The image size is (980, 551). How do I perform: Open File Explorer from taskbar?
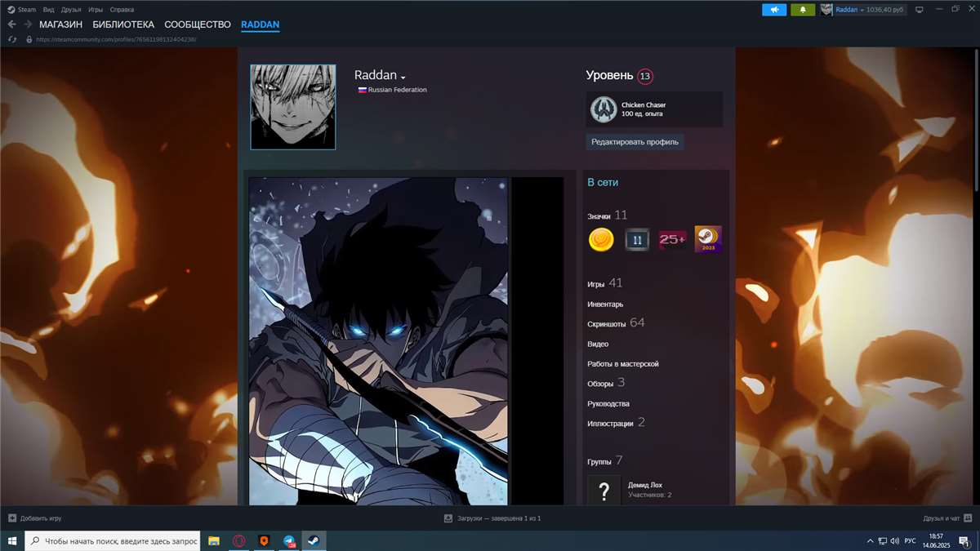pos(214,540)
